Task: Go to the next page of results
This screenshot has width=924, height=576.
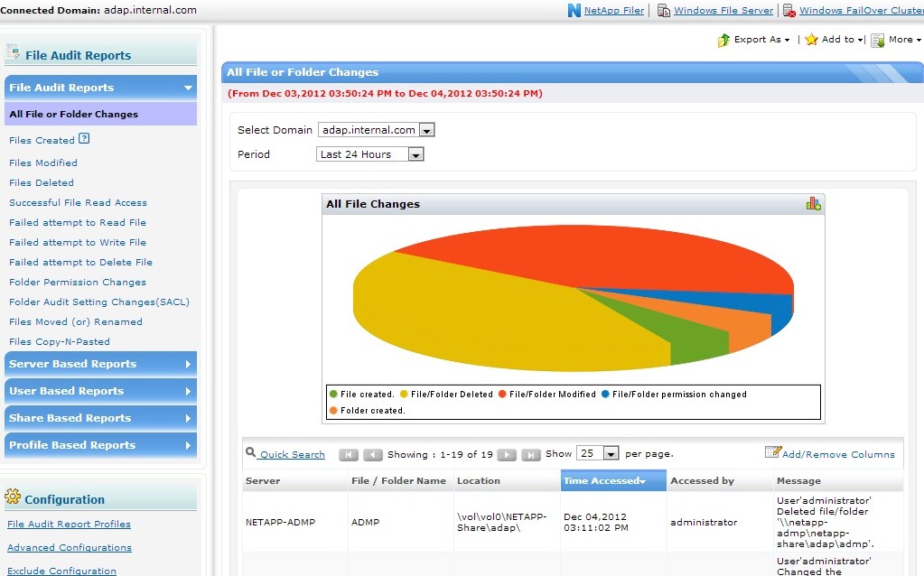Action: pos(508,454)
